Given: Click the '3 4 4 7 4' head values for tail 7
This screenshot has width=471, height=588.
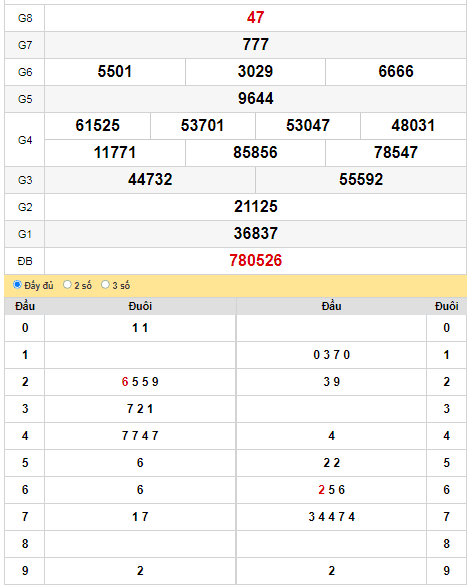Looking at the screenshot, I should click(332, 517).
